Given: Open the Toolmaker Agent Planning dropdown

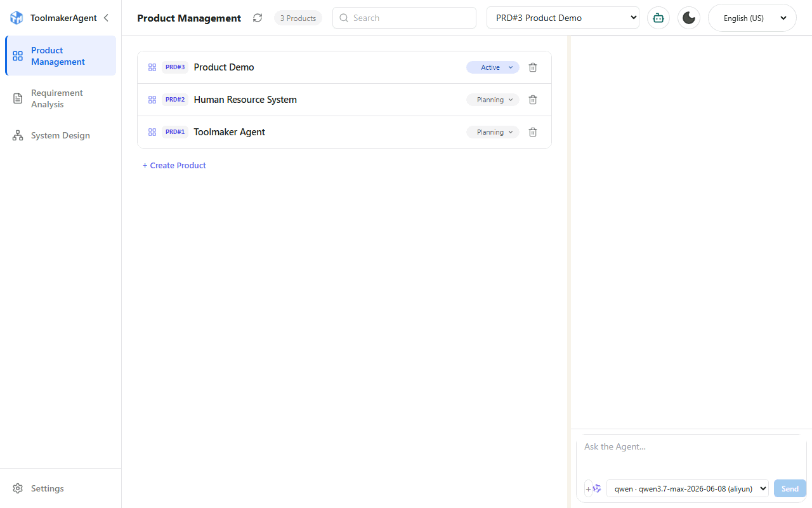Looking at the screenshot, I should pos(493,132).
